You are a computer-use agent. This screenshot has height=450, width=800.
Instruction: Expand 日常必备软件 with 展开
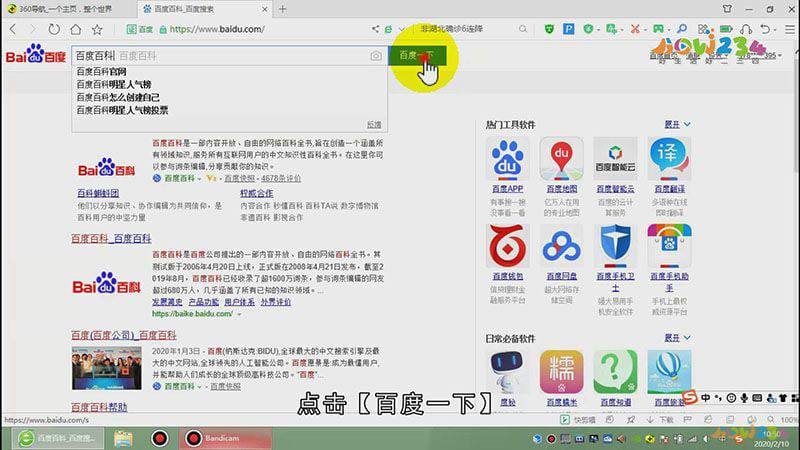(x=677, y=338)
